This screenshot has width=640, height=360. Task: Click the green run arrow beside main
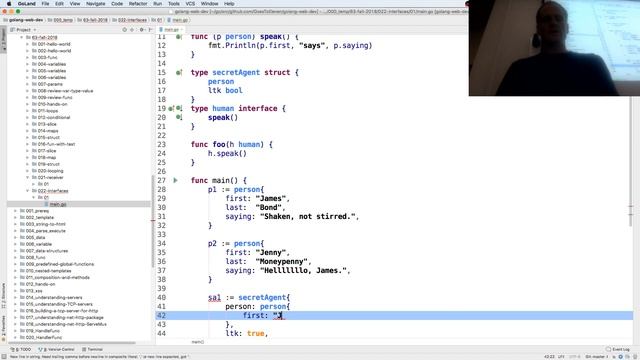click(x=175, y=180)
